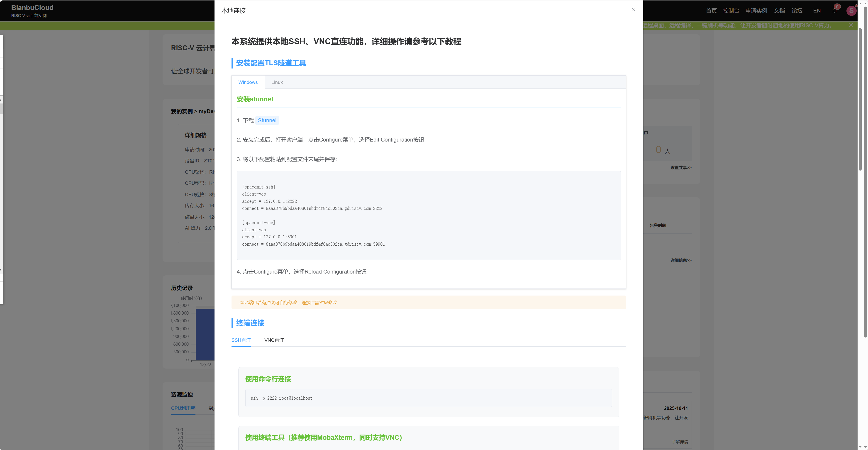Viewport: 868px width, 450px height.
Task: Click the user avatar S icon
Action: (851, 10)
